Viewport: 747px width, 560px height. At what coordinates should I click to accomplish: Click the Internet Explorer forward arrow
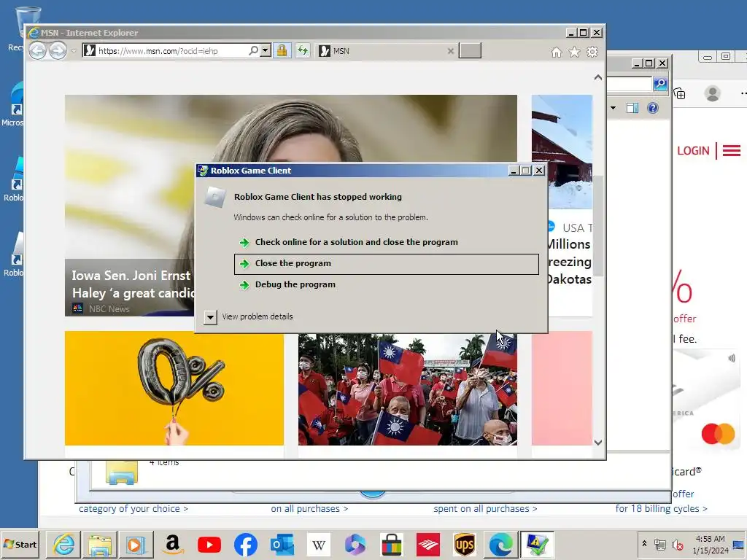[x=58, y=50]
